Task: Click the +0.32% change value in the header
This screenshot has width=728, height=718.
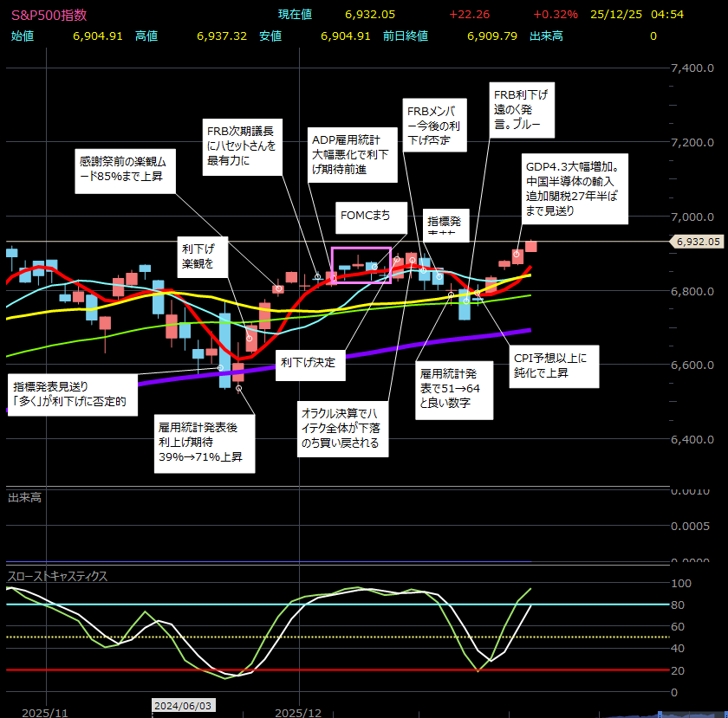Action: [x=555, y=15]
